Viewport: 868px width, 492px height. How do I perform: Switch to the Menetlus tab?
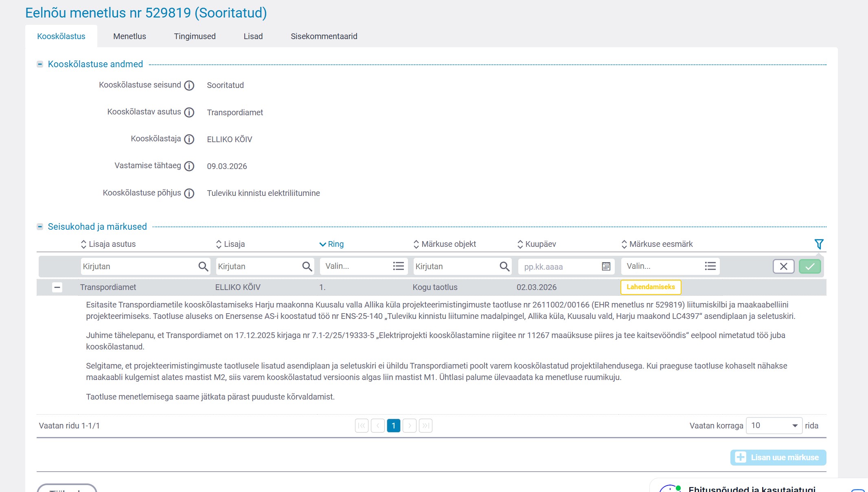129,36
